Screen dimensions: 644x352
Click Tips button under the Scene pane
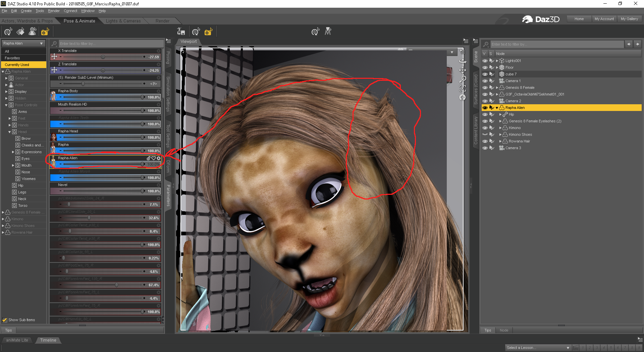click(488, 330)
